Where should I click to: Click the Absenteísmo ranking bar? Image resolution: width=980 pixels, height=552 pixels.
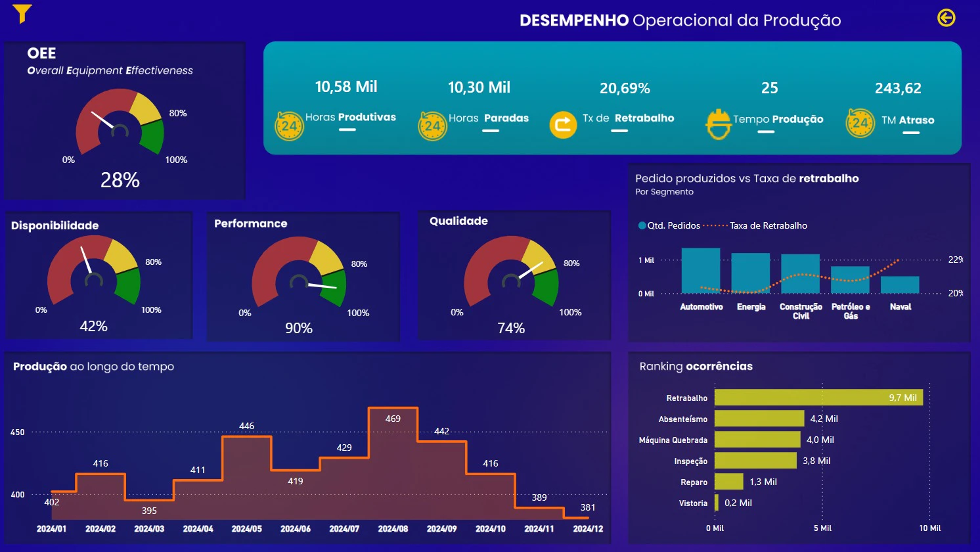point(759,419)
